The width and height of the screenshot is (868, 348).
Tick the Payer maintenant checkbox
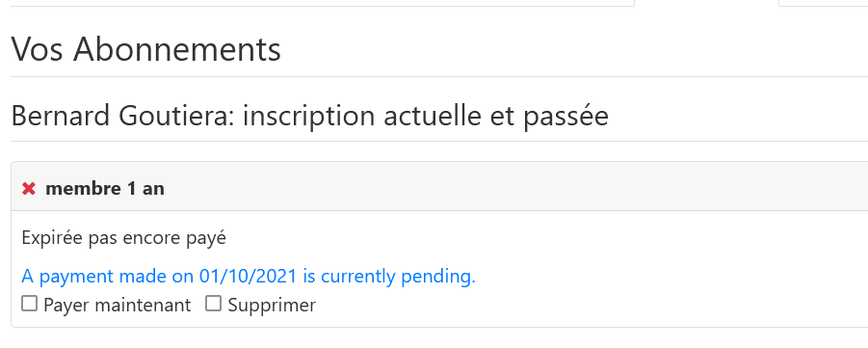29,303
